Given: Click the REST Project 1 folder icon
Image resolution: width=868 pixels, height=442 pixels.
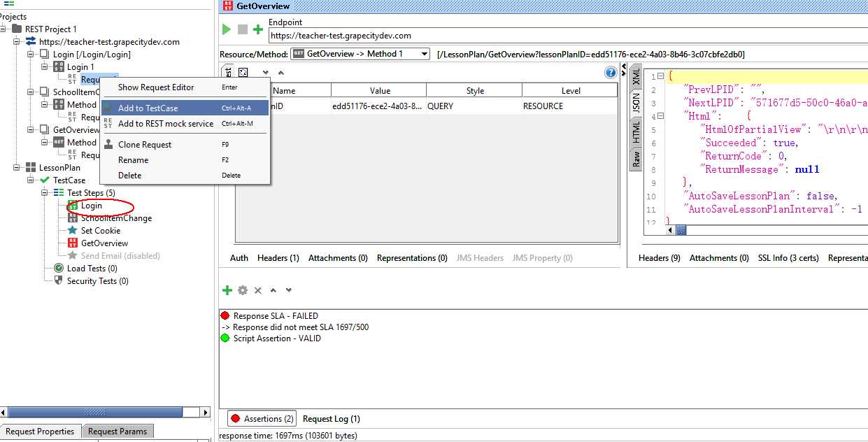Looking at the screenshot, I should 17,29.
